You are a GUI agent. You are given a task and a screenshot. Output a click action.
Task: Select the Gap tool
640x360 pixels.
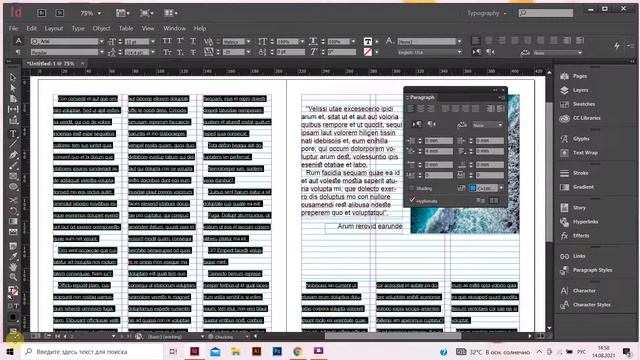(13, 109)
